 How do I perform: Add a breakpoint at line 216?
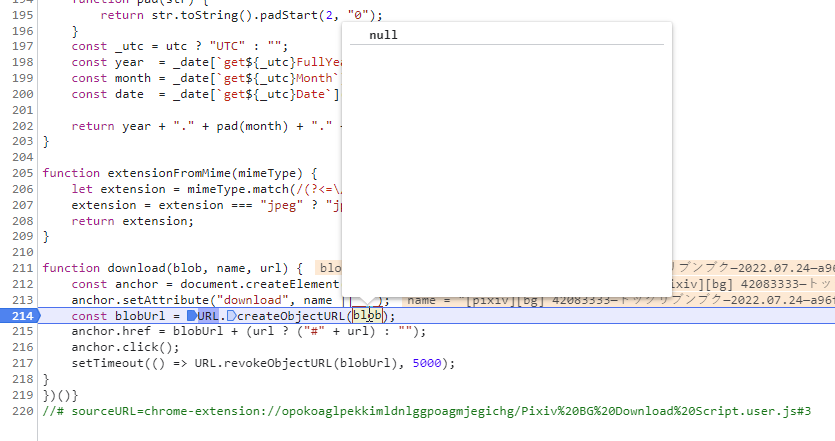tap(22, 347)
